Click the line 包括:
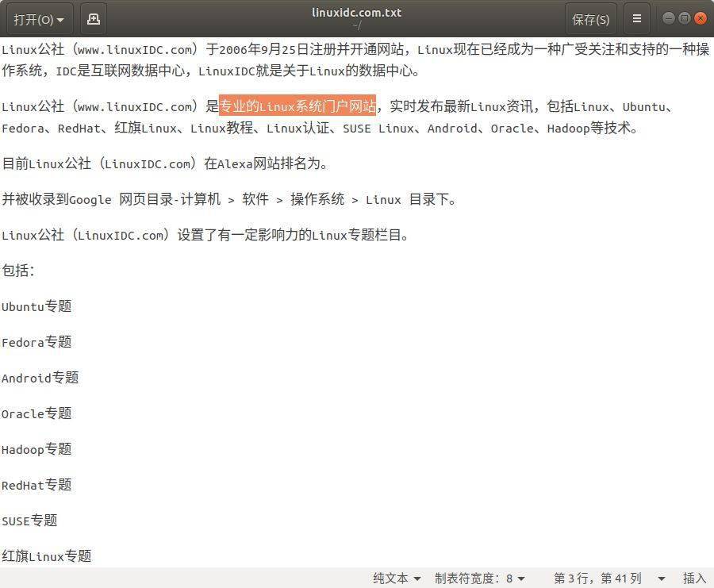Screen dimensions: 714x588 pos(18,271)
